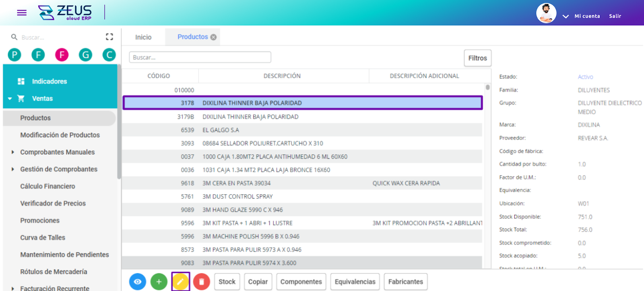Screen dimensions: 644x291
Task: Click the Zeus cloud ERP logo
Action: [65, 12]
